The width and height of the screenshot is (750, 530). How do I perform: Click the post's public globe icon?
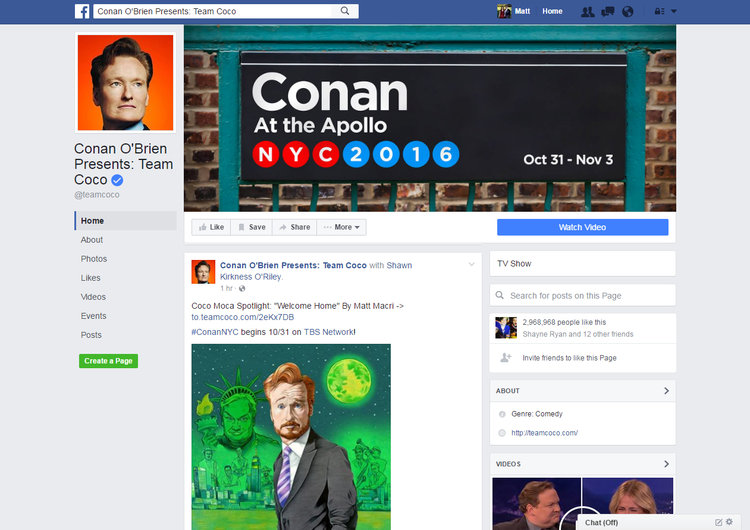(x=242, y=288)
